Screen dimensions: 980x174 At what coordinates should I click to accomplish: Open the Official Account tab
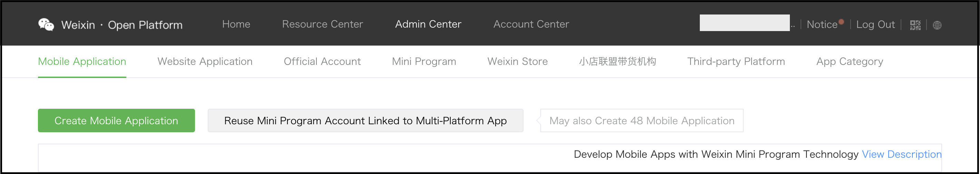322,61
